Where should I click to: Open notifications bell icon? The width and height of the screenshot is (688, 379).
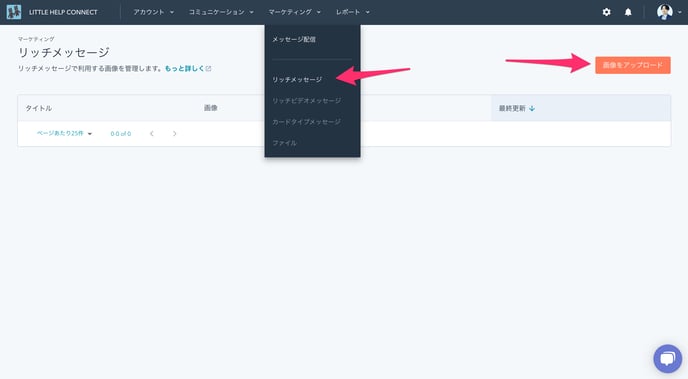(x=628, y=12)
